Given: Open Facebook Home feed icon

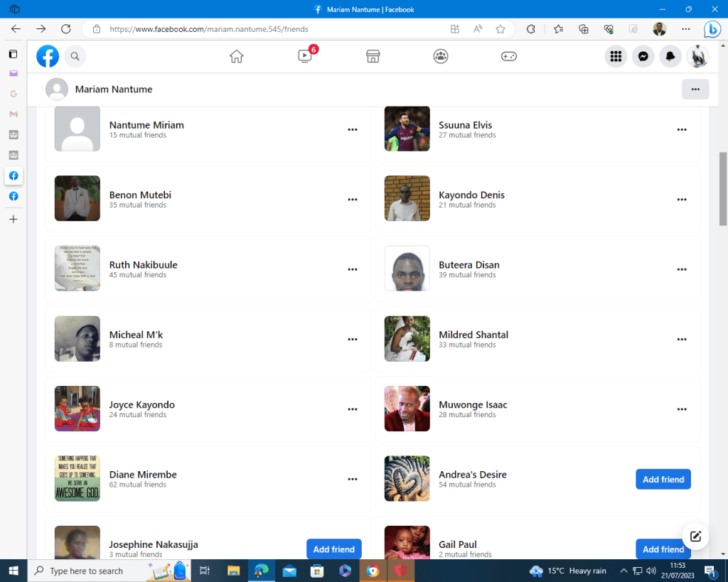Looking at the screenshot, I should tap(237, 56).
